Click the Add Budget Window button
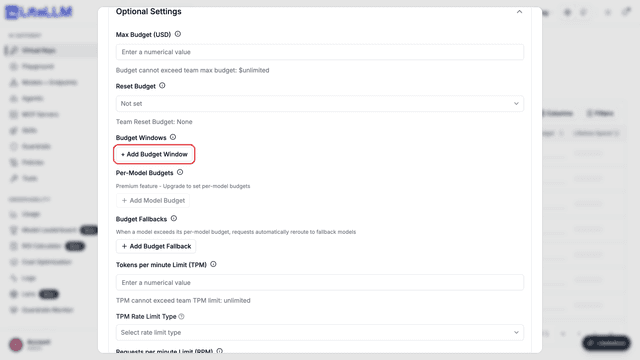This screenshot has height=360, width=640. pos(154,154)
